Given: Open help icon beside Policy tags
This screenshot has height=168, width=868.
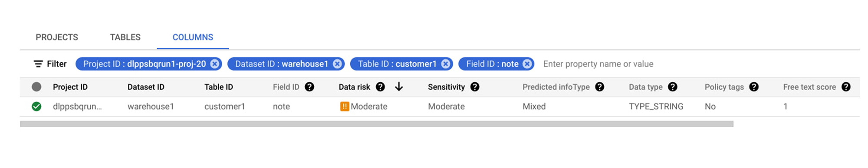Looking at the screenshot, I should (x=754, y=87).
